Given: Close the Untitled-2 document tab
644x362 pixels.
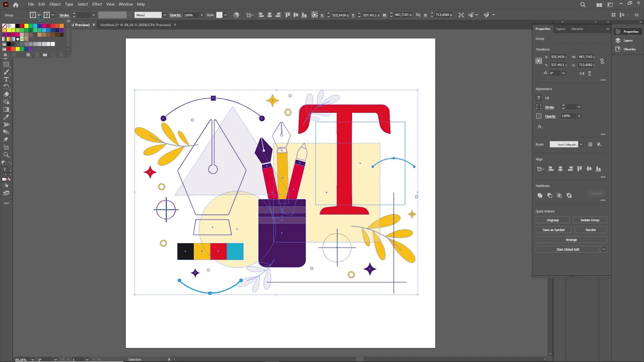Looking at the screenshot, I should [175, 25].
